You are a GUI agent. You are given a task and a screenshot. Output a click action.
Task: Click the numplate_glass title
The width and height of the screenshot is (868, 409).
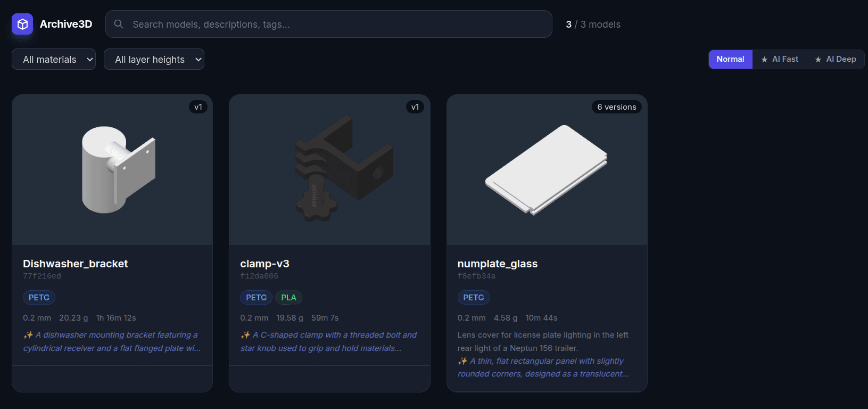(x=497, y=264)
